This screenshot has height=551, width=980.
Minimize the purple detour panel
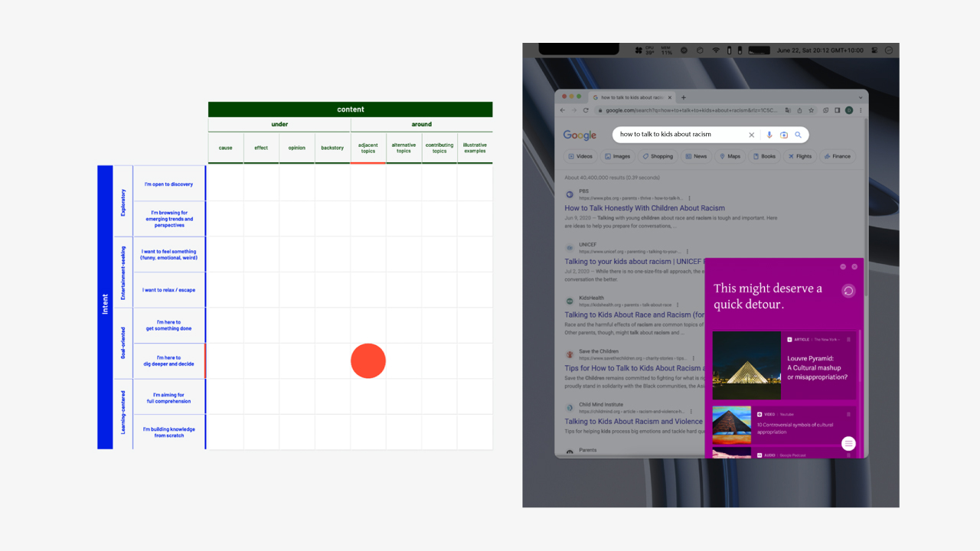[843, 266]
